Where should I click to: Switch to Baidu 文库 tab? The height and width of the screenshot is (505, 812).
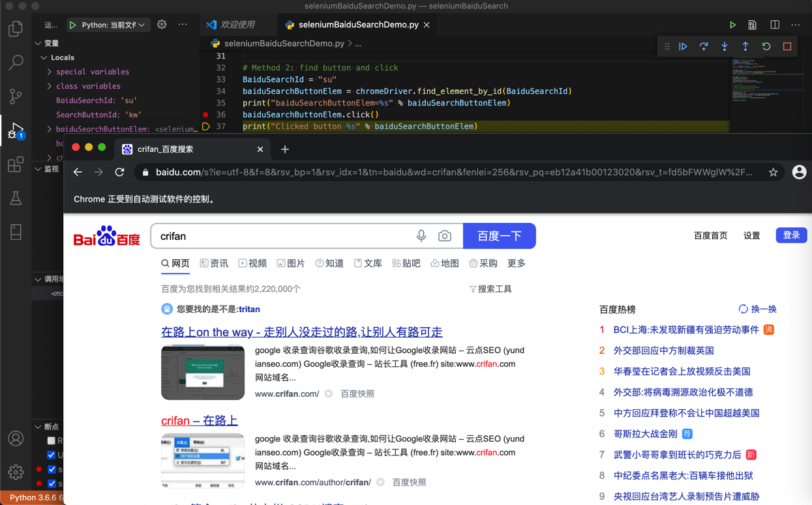(368, 263)
